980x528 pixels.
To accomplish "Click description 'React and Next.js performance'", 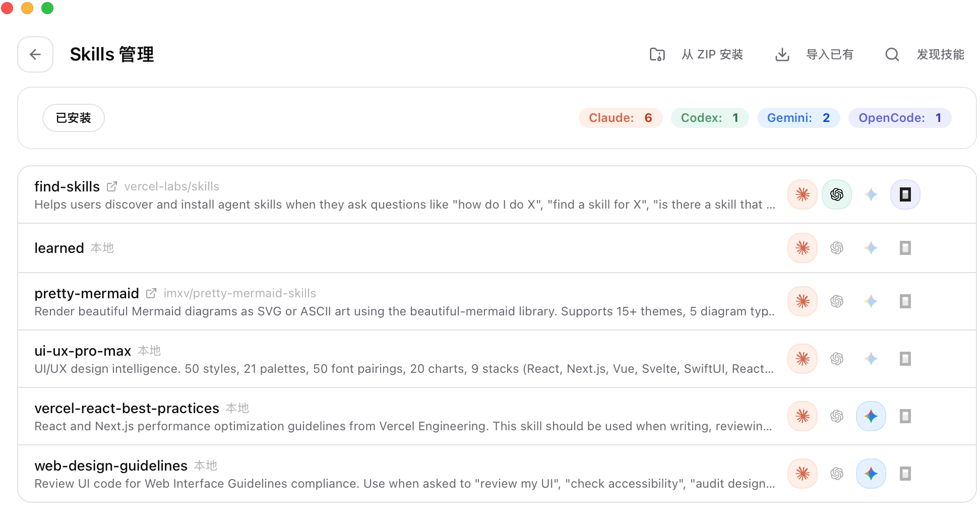I will 403,426.
